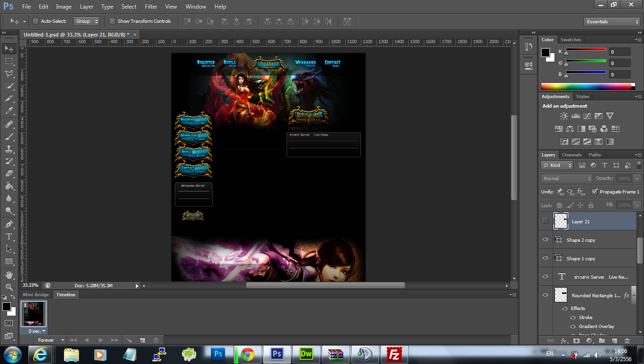
Task: Select the Zoom tool in the toolbox
Action: tap(9, 287)
